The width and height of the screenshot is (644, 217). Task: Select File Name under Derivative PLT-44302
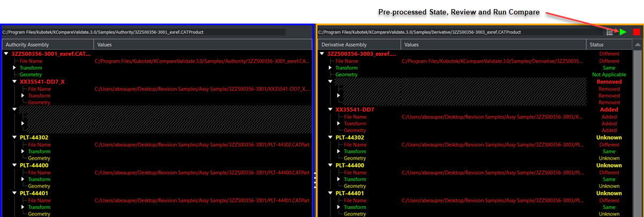(x=355, y=145)
